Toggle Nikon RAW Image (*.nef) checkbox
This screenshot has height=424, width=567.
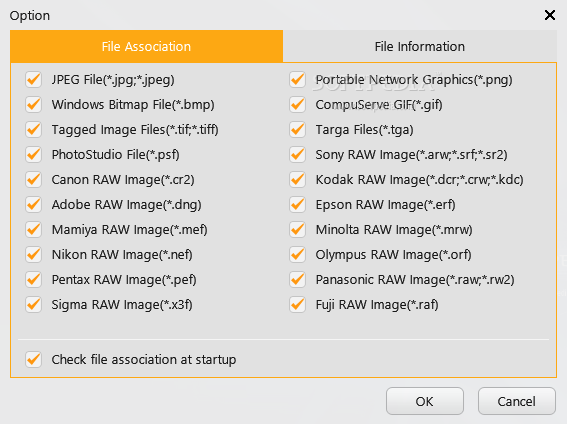[x=34, y=254]
